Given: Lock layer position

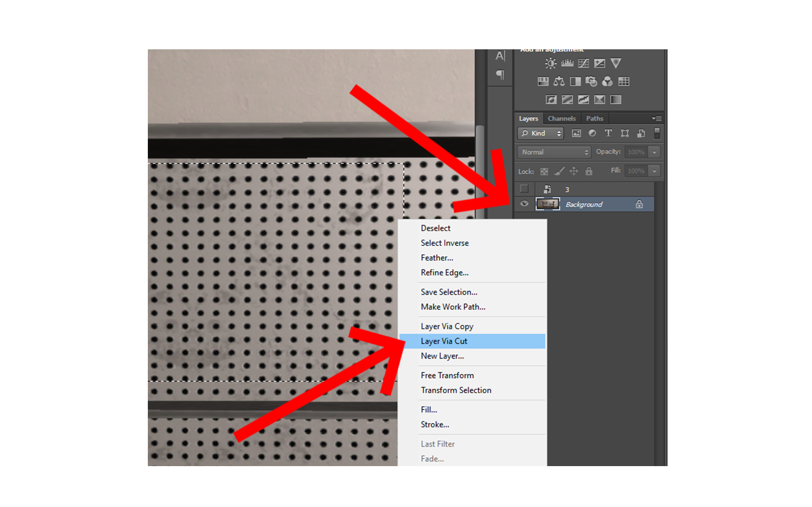Looking at the screenshot, I should click(574, 171).
